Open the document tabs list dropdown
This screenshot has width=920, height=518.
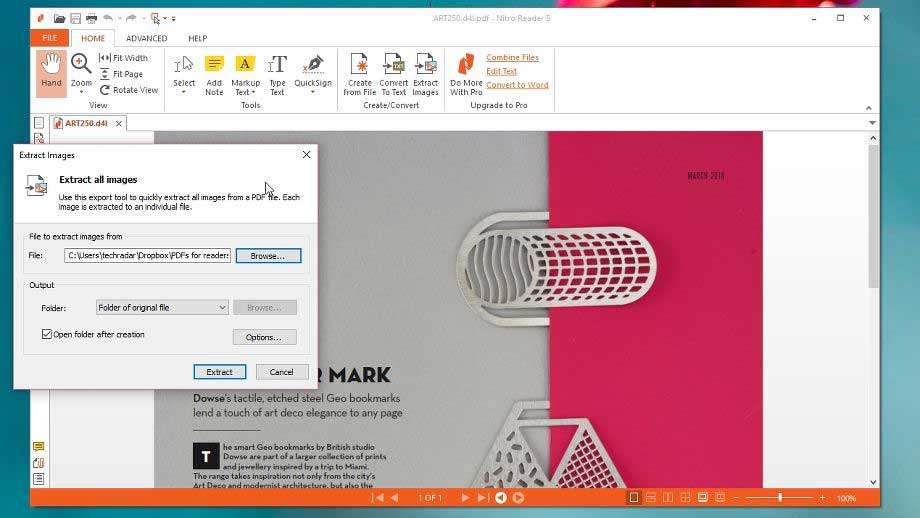click(x=872, y=123)
